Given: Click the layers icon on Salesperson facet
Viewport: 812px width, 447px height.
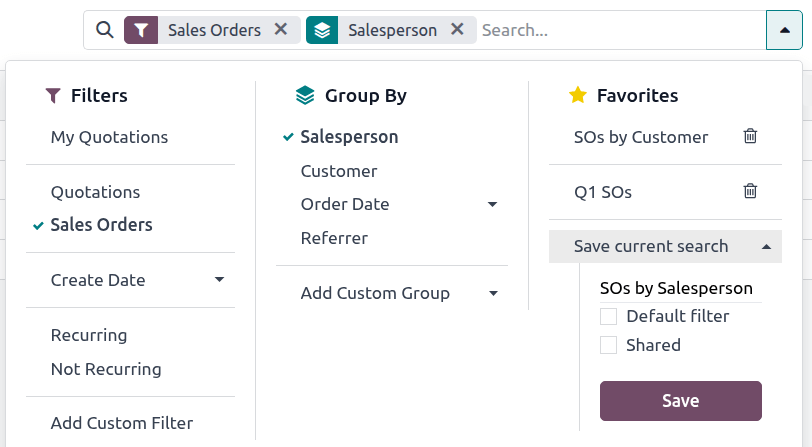Looking at the screenshot, I should 321,30.
